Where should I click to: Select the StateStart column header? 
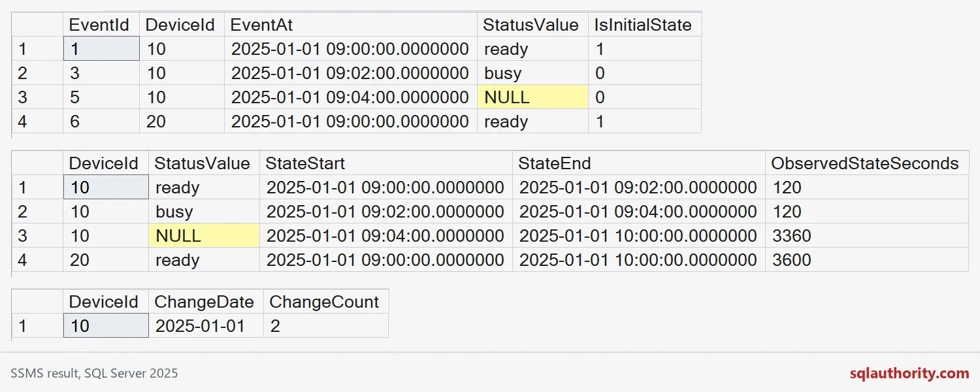point(386,163)
